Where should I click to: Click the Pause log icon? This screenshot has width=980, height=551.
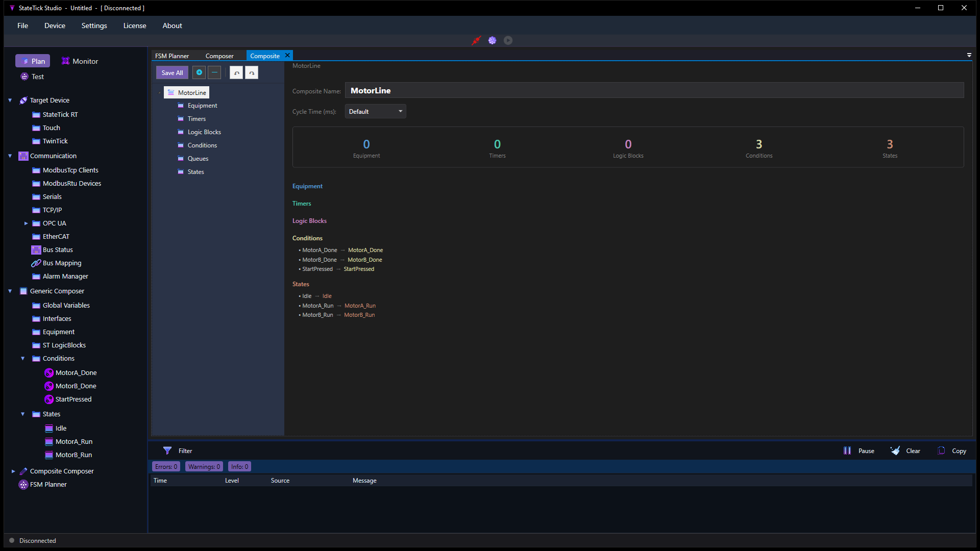coord(847,450)
